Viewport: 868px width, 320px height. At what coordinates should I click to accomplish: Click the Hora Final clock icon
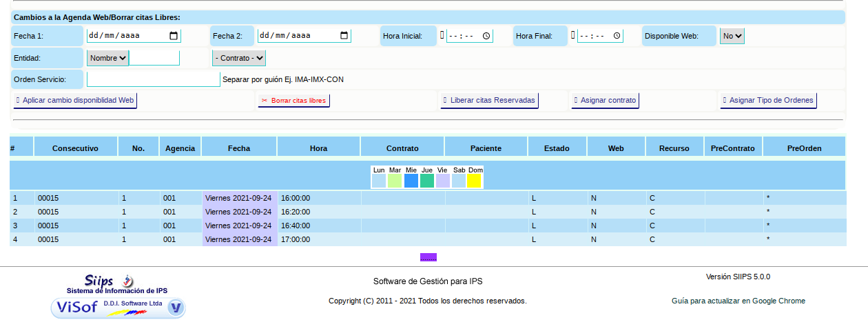(617, 36)
